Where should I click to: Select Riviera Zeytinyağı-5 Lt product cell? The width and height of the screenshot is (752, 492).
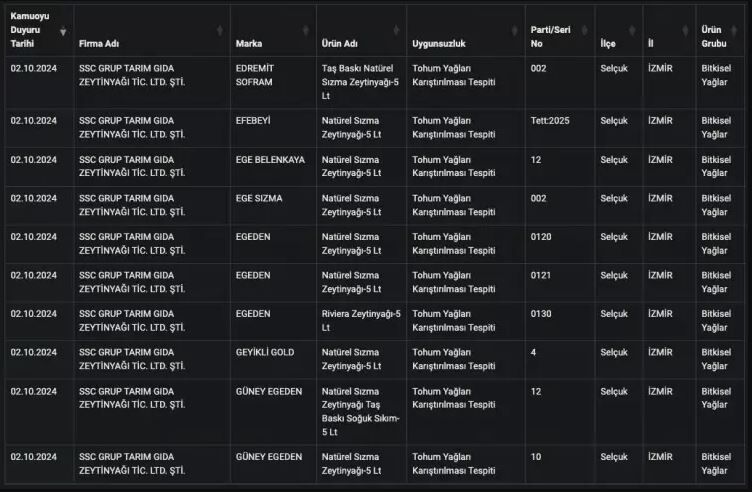360,320
